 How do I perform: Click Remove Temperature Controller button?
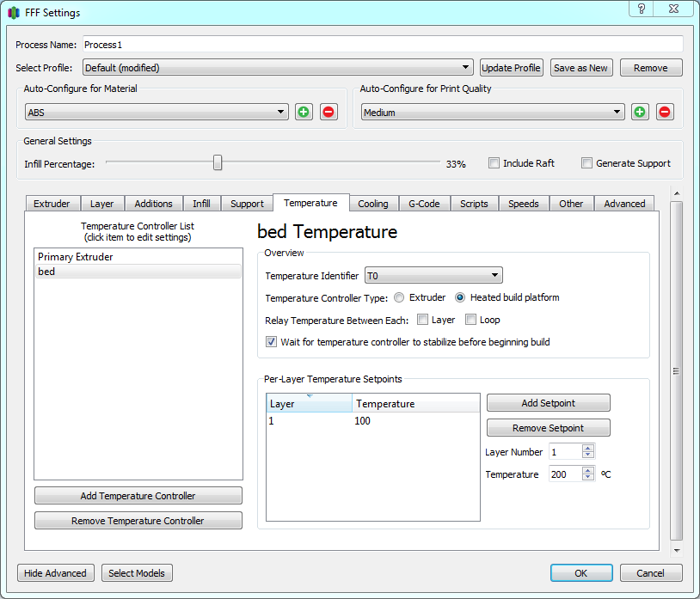tap(138, 521)
